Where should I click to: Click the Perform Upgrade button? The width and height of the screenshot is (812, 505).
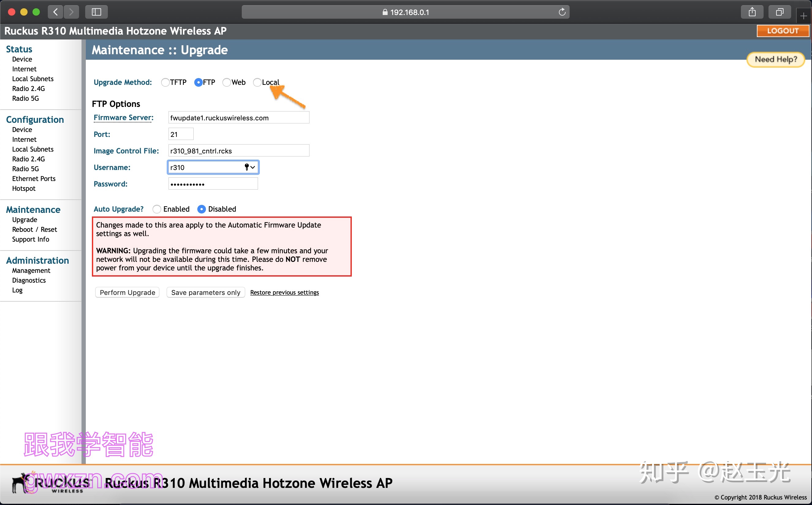pyautogui.click(x=127, y=292)
